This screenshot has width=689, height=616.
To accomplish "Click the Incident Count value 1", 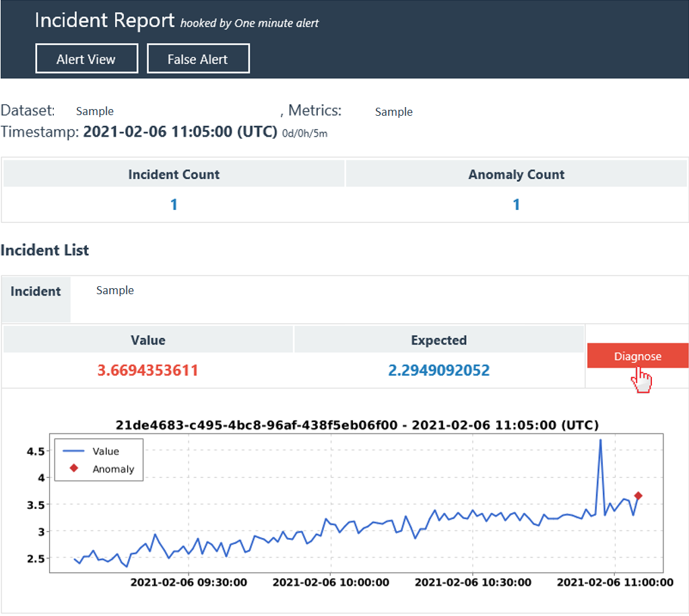I will [x=174, y=205].
